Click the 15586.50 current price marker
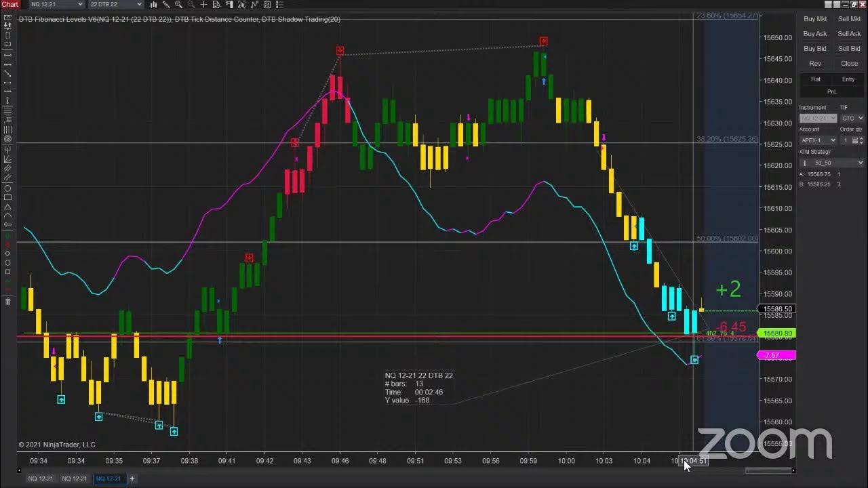The image size is (868, 488). click(776, 309)
